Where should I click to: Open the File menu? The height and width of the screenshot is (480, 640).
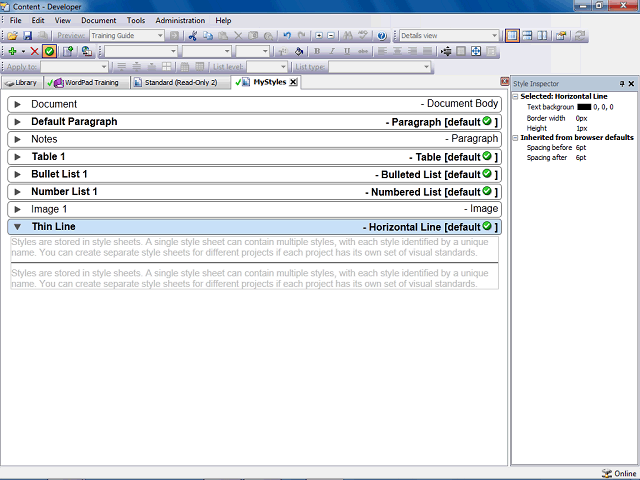16,20
